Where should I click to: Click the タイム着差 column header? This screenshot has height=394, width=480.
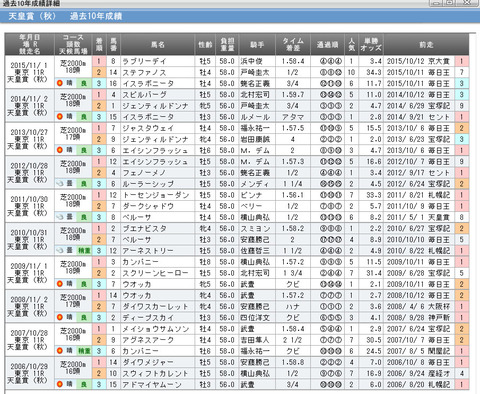(293, 44)
